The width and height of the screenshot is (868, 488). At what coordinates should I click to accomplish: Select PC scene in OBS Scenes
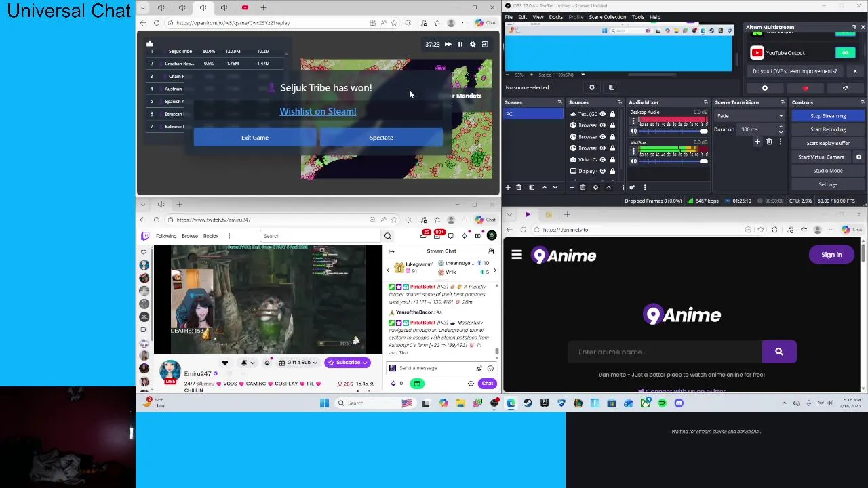tap(533, 114)
